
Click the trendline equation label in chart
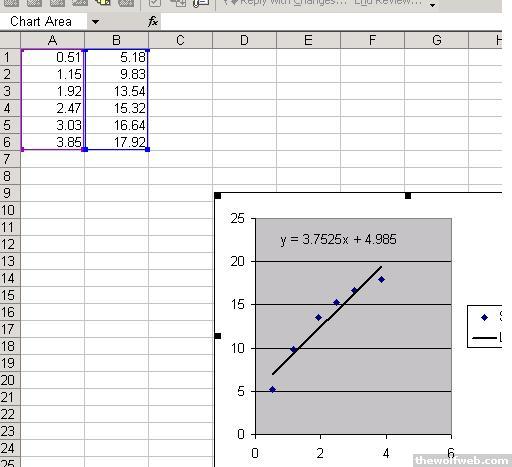pos(338,239)
